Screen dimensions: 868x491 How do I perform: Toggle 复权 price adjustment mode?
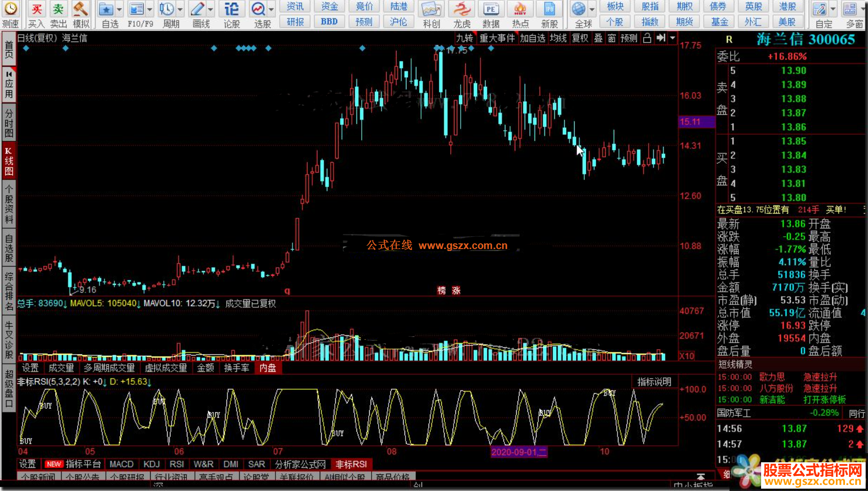580,38
